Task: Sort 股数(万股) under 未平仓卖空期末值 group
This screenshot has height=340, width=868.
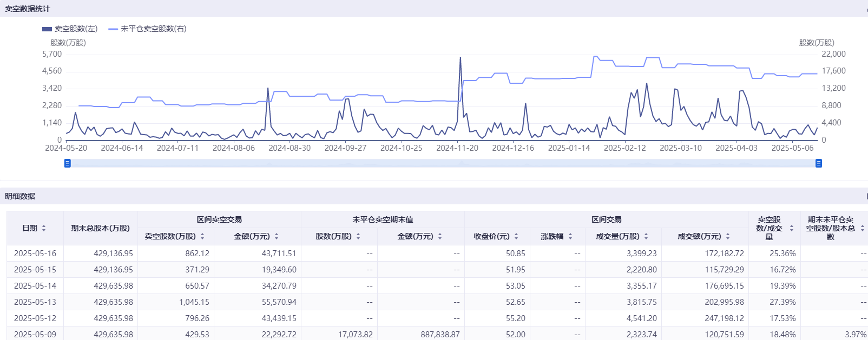Action: coord(358,236)
